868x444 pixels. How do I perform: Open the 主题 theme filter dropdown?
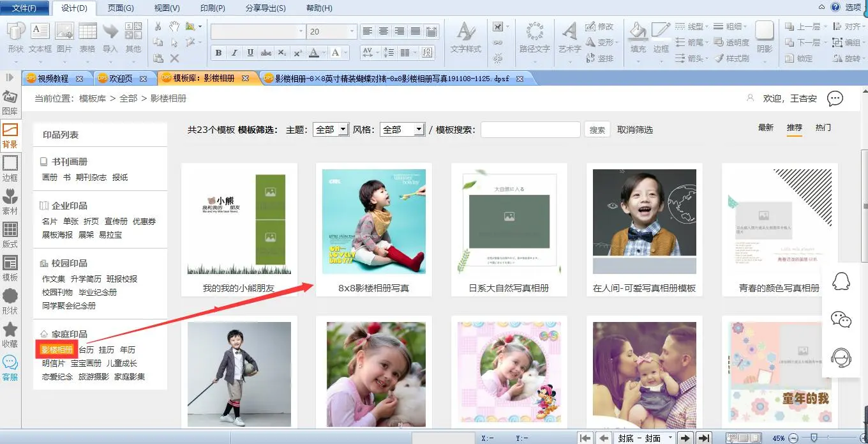point(330,130)
